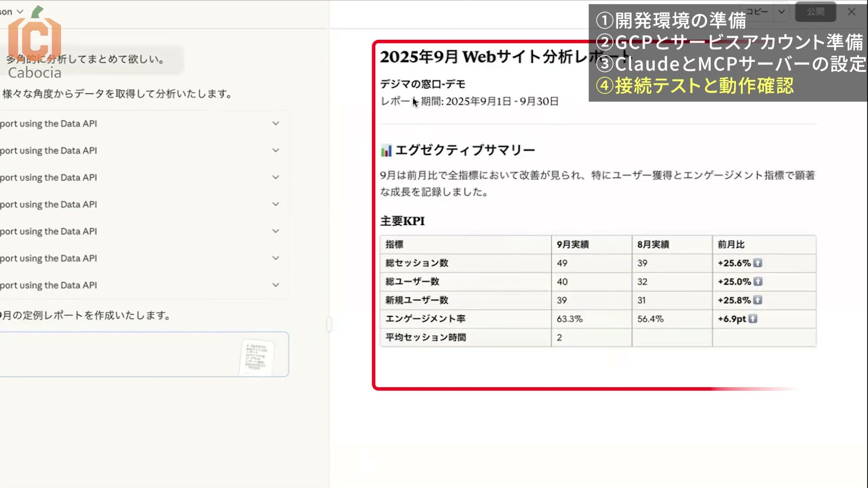Close the artifact panel with the X
Screen dimensions: 868x488
[x=852, y=12]
